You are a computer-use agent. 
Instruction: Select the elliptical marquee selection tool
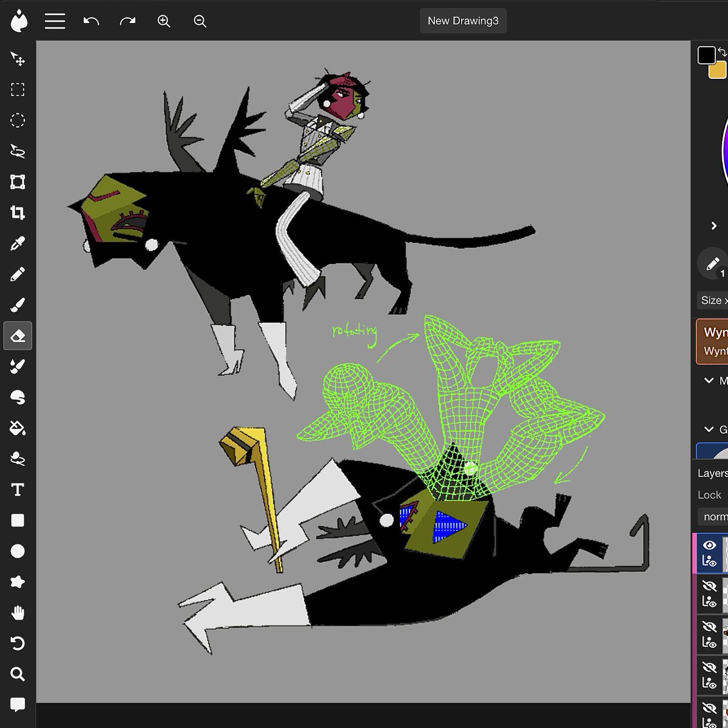pyautogui.click(x=18, y=120)
